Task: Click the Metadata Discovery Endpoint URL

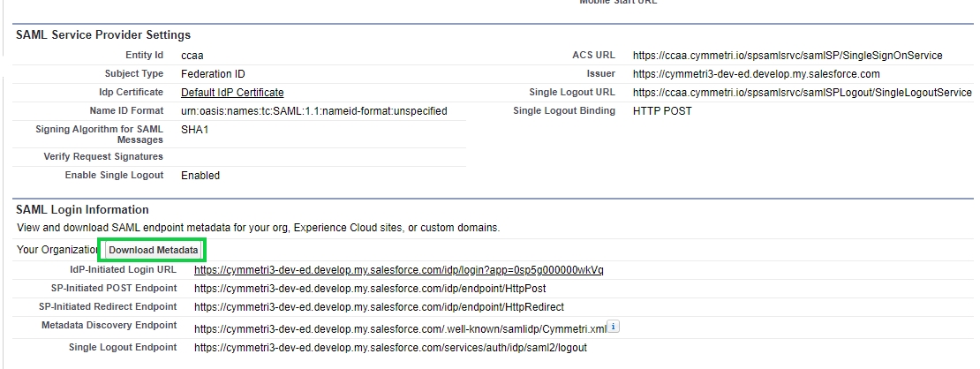Action: [x=400, y=328]
